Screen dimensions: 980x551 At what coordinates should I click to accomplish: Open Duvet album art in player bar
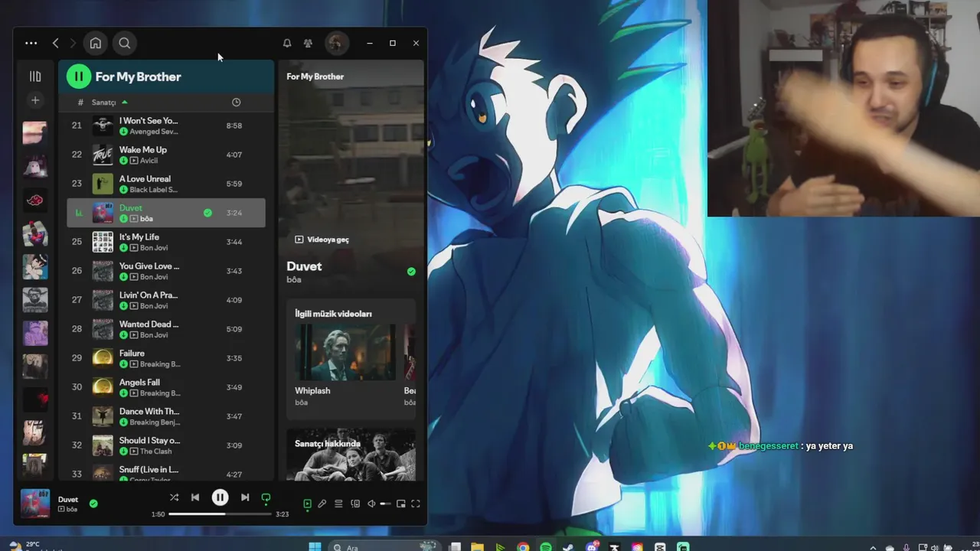coord(35,504)
